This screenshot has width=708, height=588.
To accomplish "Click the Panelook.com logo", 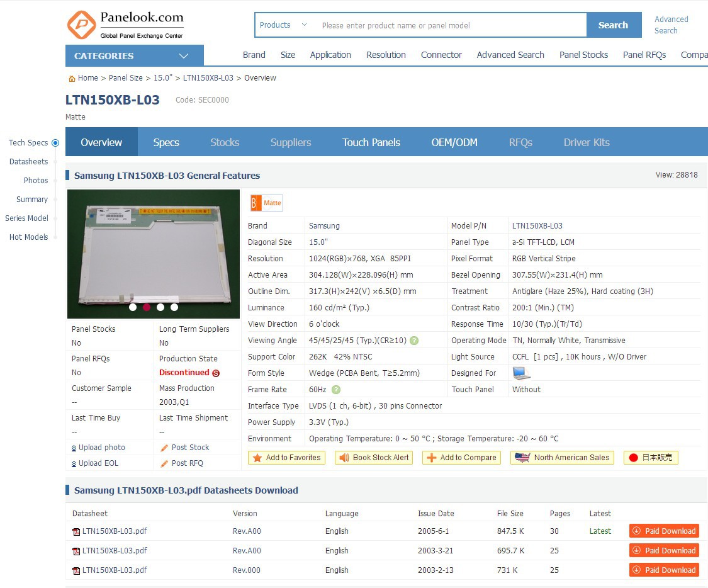I will tap(125, 25).
